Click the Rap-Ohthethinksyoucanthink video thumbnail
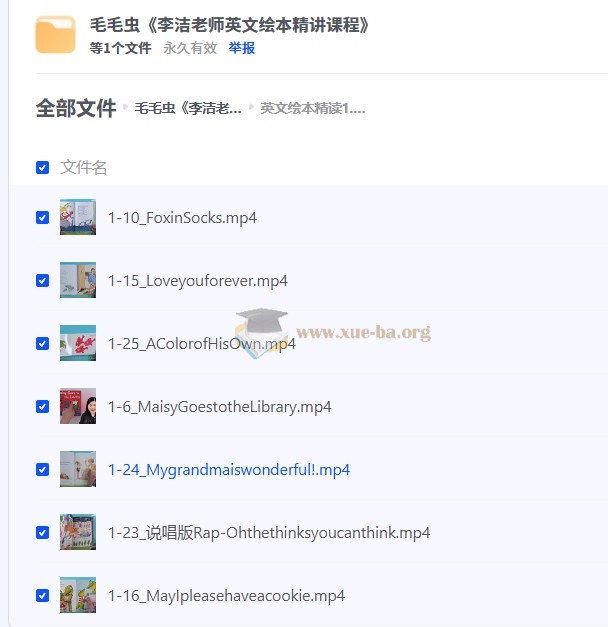 78,532
